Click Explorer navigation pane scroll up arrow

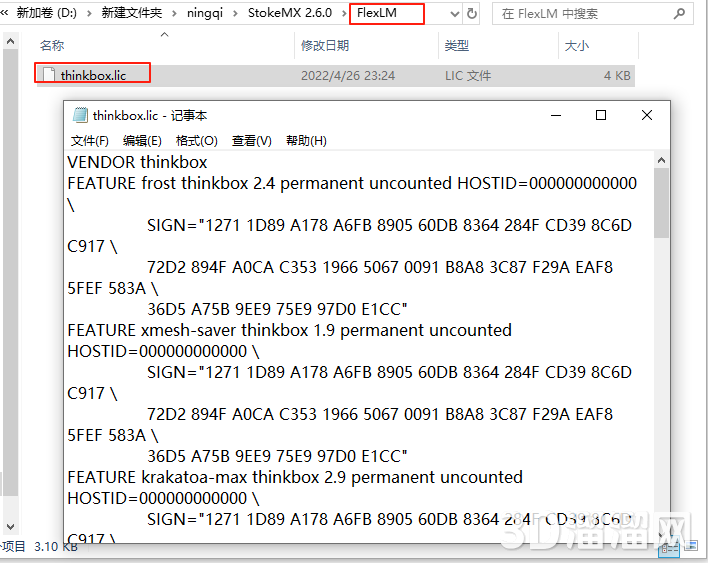(10, 42)
